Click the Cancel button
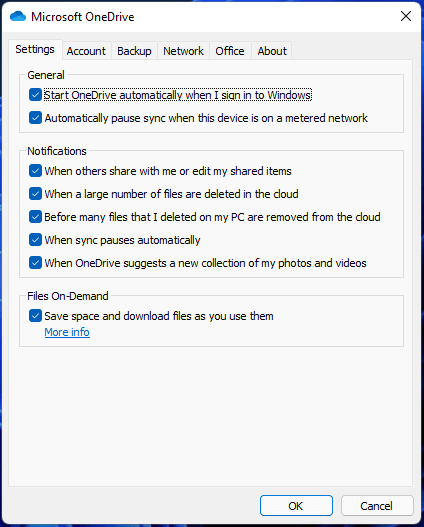This screenshot has height=527, width=424. pos(377,505)
